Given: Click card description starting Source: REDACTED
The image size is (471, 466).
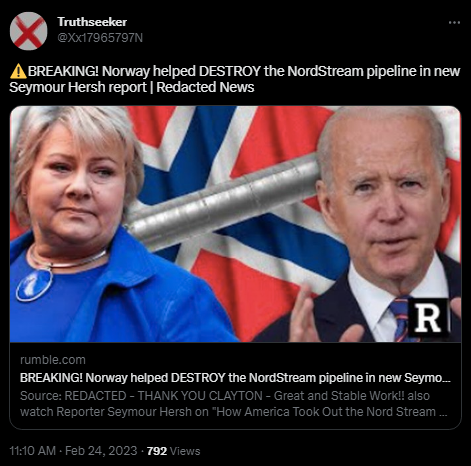Looking at the screenshot, I should point(234,404).
